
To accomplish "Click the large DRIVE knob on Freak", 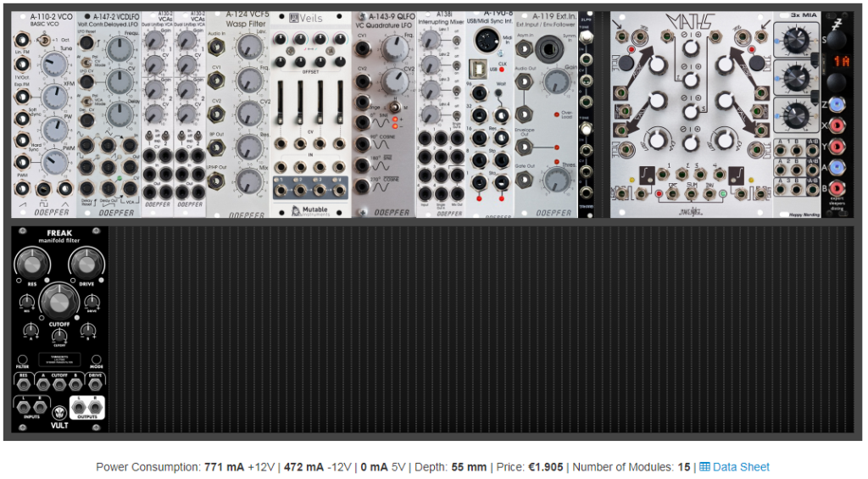I will click(86, 265).
